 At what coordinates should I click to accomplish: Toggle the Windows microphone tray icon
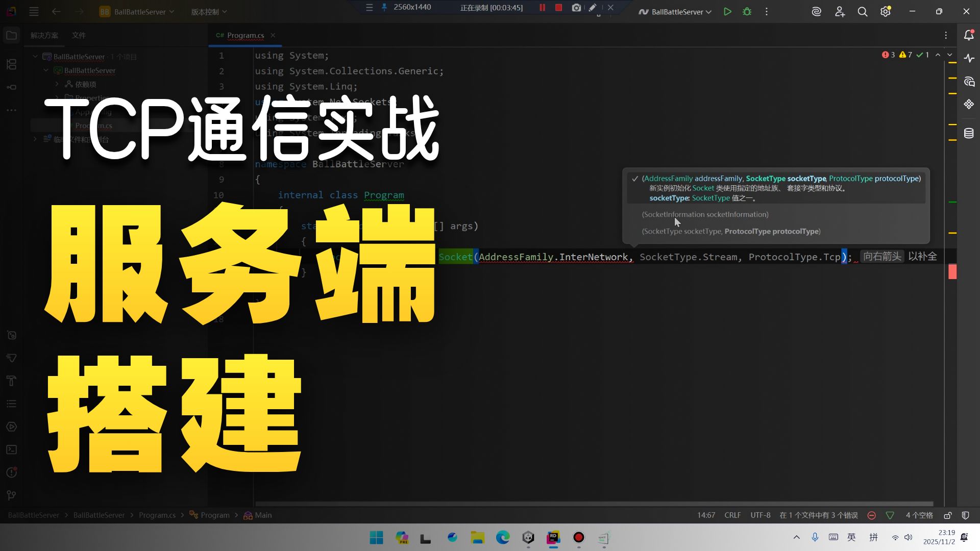[x=815, y=537]
